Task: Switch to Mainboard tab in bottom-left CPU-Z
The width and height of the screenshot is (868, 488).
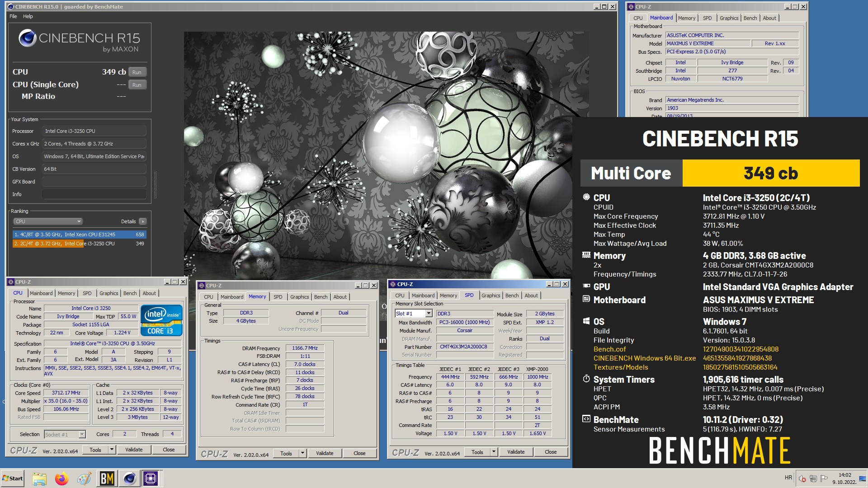Action: pyautogui.click(x=41, y=293)
